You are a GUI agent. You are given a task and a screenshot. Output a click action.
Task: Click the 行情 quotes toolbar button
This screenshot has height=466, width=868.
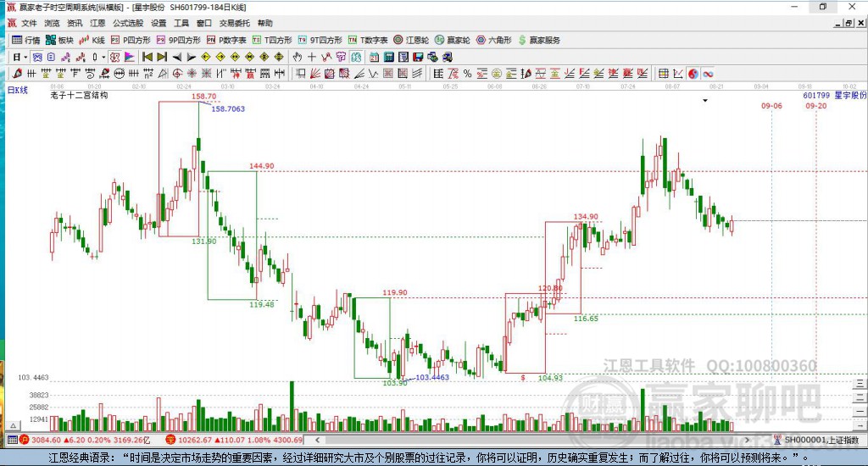tap(26, 40)
